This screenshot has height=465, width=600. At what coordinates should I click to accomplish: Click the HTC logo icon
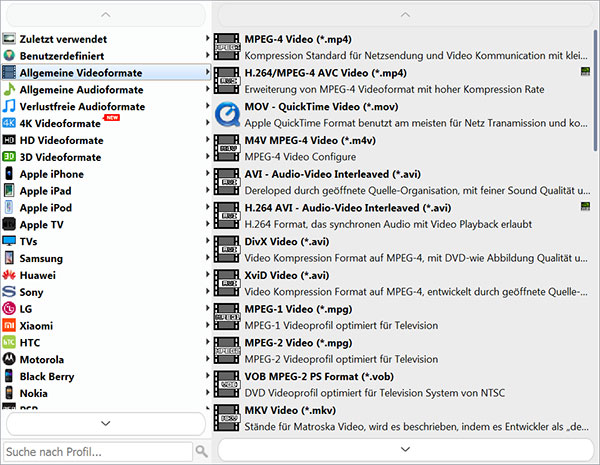(9, 342)
